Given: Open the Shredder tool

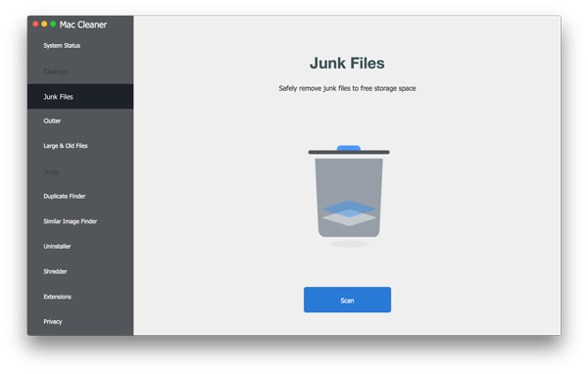Looking at the screenshot, I should point(55,271).
